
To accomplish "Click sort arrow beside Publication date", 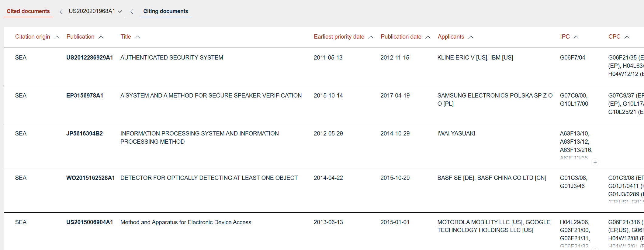I will pyautogui.click(x=428, y=37).
